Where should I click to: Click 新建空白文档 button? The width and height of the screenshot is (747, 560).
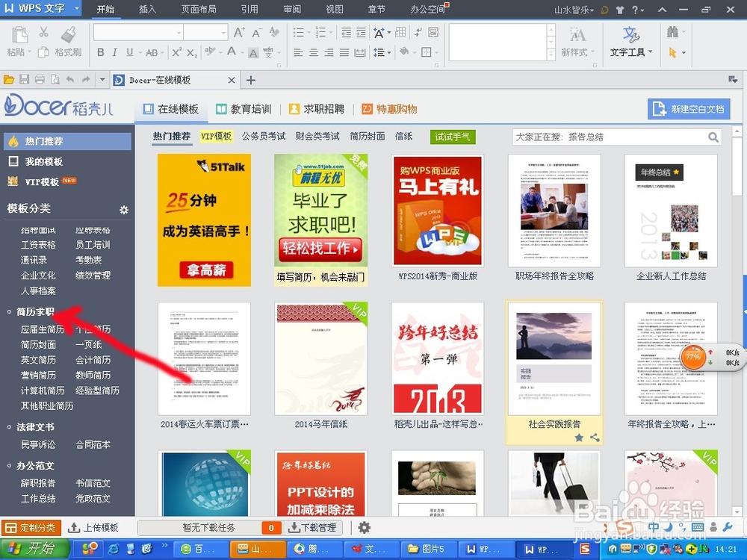689,109
